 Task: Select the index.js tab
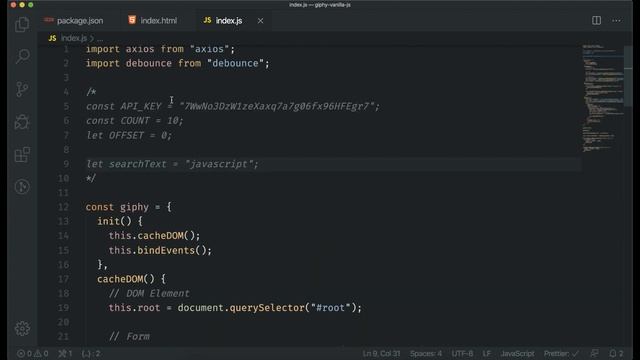pos(229,20)
